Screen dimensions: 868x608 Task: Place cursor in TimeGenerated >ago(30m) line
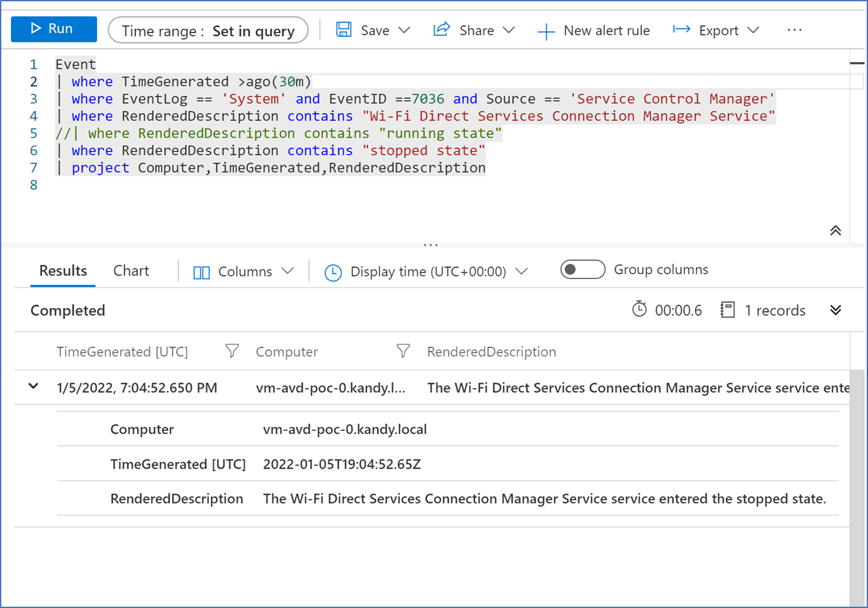(x=184, y=81)
